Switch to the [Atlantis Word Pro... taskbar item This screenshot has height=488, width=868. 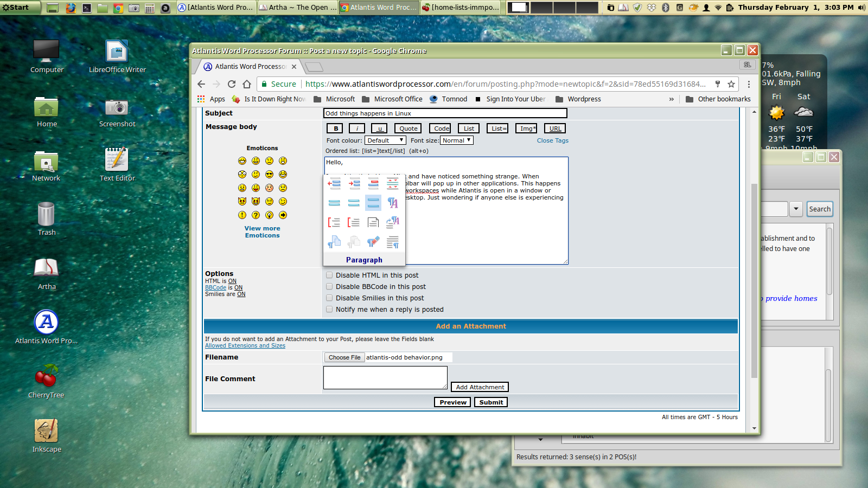click(215, 8)
